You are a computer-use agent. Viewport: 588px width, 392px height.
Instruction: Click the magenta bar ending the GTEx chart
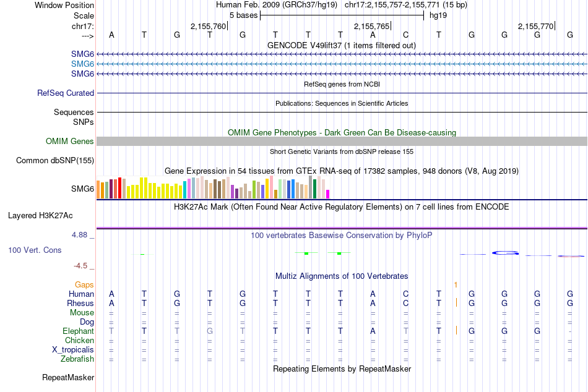click(x=328, y=194)
